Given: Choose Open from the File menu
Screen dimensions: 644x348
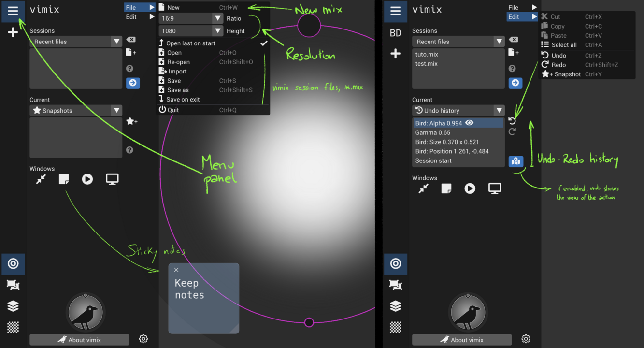Looking at the screenshot, I should pos(213,53).
